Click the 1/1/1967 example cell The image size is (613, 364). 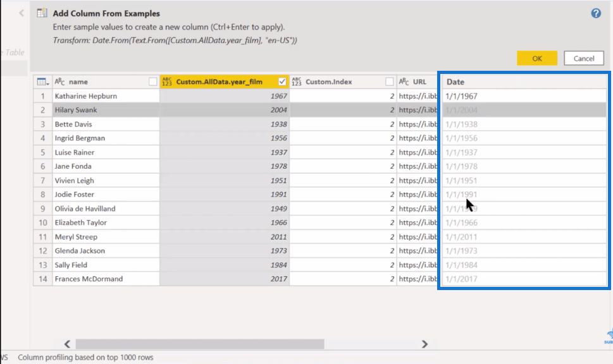(524, 96)
